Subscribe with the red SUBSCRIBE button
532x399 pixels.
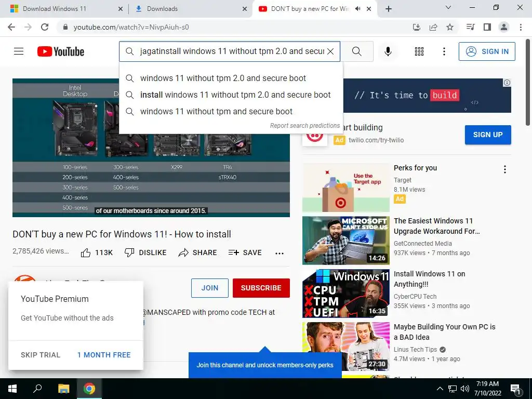pyautogui.click(x=261, y=288)
